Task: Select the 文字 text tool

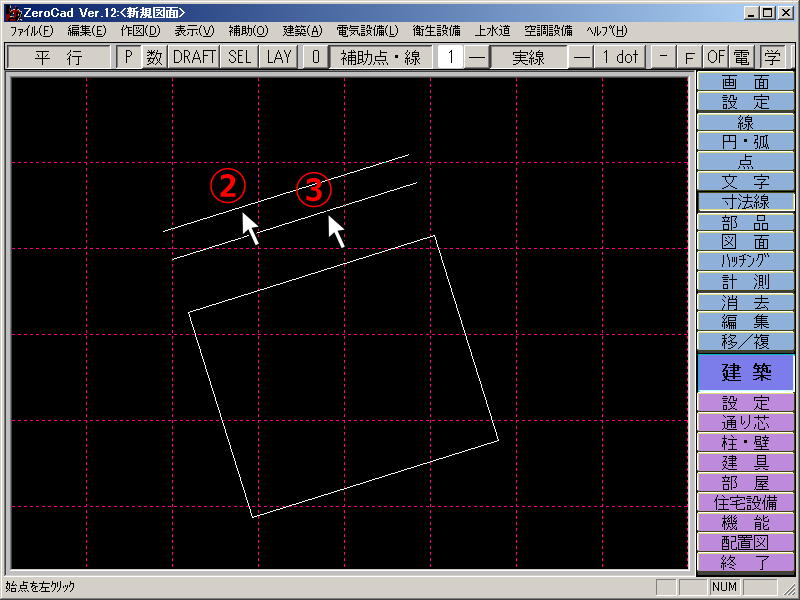Action: click(x=745, y=181)
